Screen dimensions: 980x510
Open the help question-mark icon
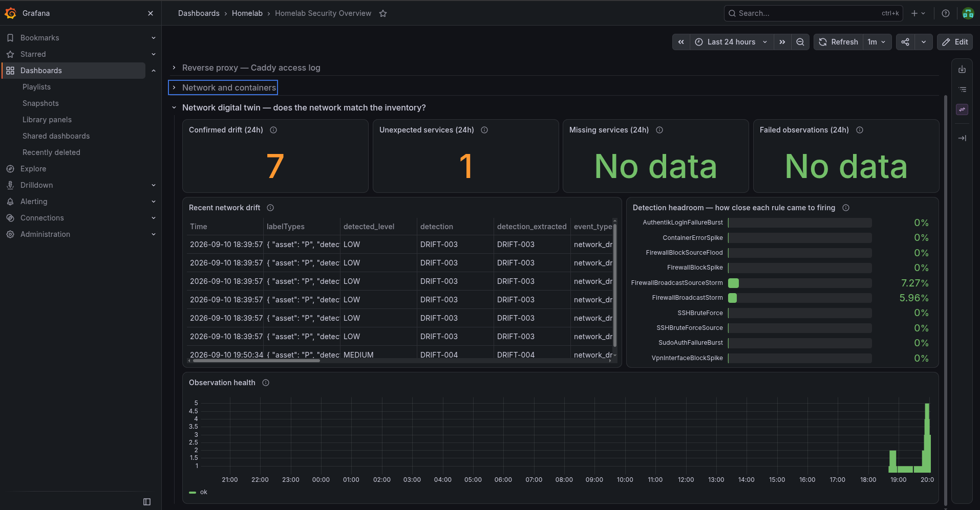click(x=946, y=13)
